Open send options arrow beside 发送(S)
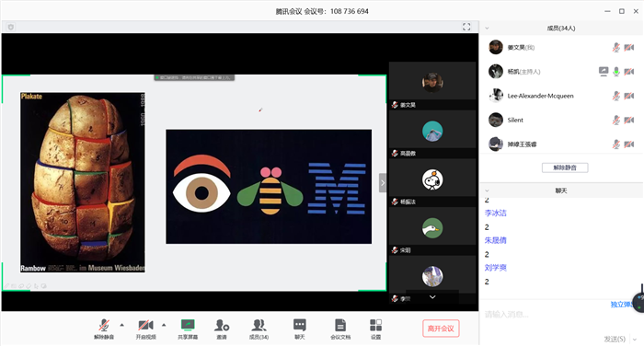The height and width of the screenshot is (346, 644). pyautogui.click(x=635, y=339)
